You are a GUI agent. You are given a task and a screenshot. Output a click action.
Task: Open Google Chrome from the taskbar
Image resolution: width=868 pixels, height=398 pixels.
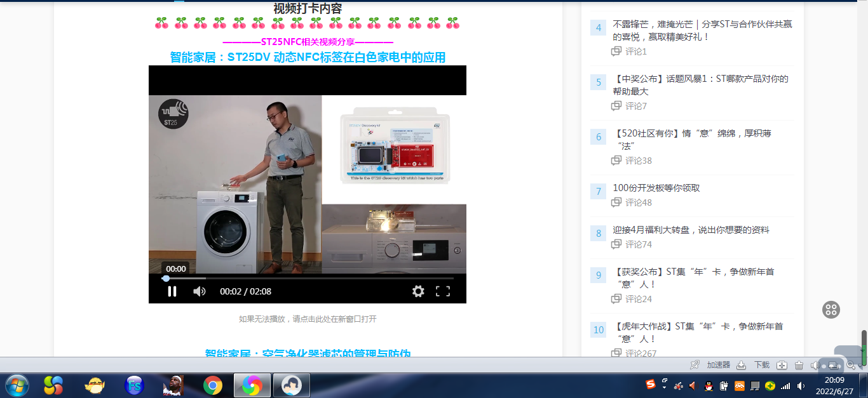click(213, 385)
